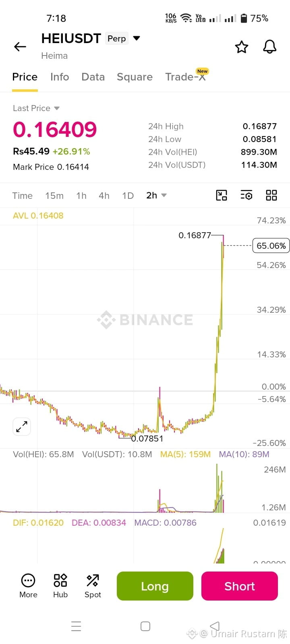Tap the green Long button
Image resolution: width=290 pixels, height=644 pixels.
click(x=155, y=586)
